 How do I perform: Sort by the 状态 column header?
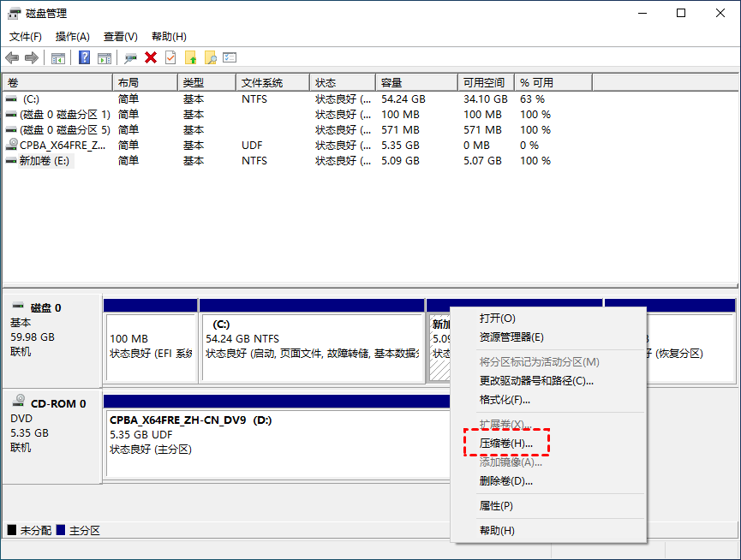click(x=343, y=83)
